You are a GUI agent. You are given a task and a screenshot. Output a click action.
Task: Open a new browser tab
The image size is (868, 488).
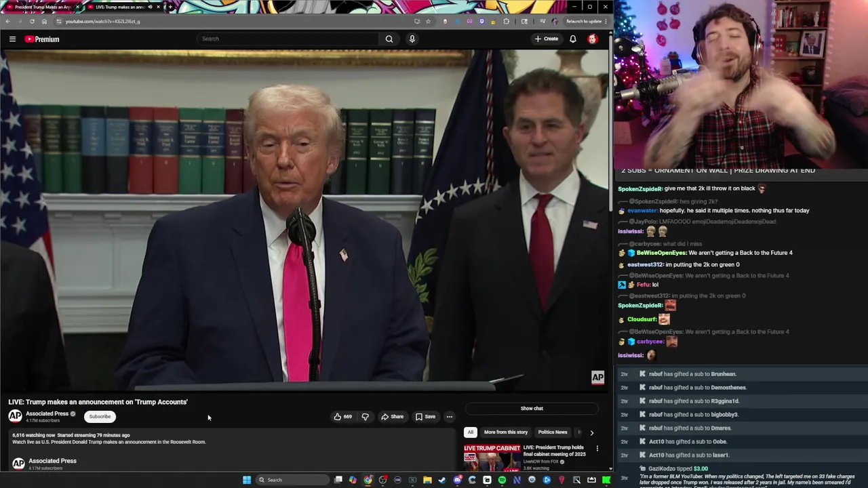coord(170,7)
